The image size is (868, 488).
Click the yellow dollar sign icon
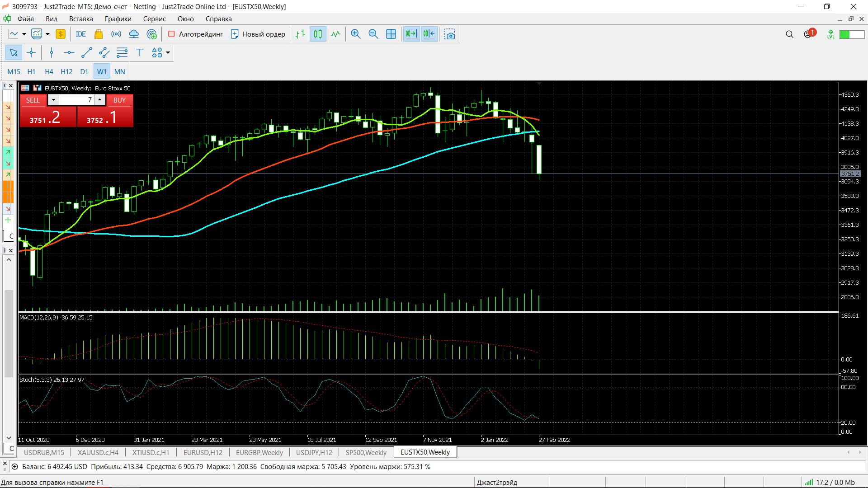tap(61, 34)
